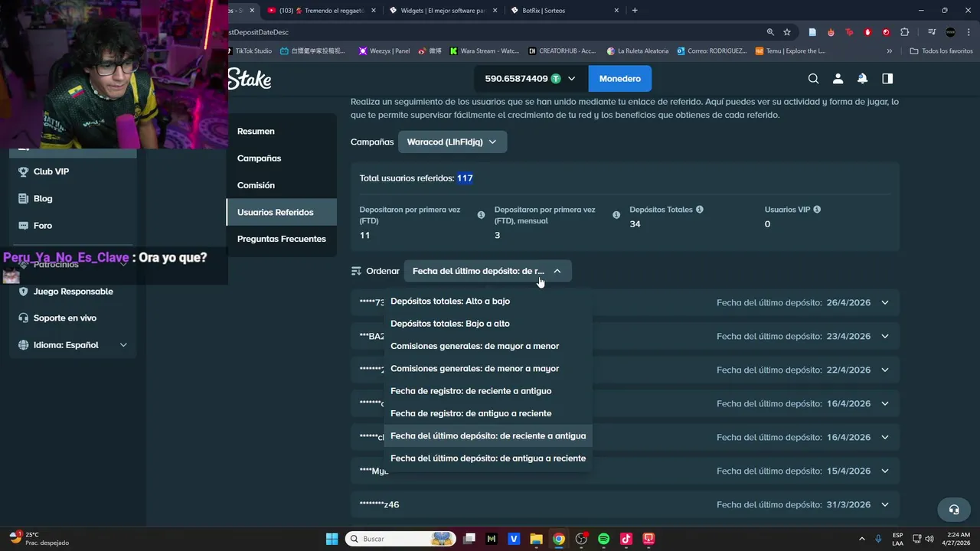Expand the Idioma: Español language selector
The height and width of the screenshot is (551, 980).
click(73, 345)
